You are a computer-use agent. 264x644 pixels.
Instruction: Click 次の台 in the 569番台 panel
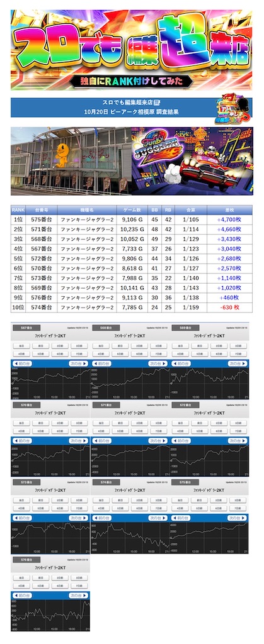point(237,364)
